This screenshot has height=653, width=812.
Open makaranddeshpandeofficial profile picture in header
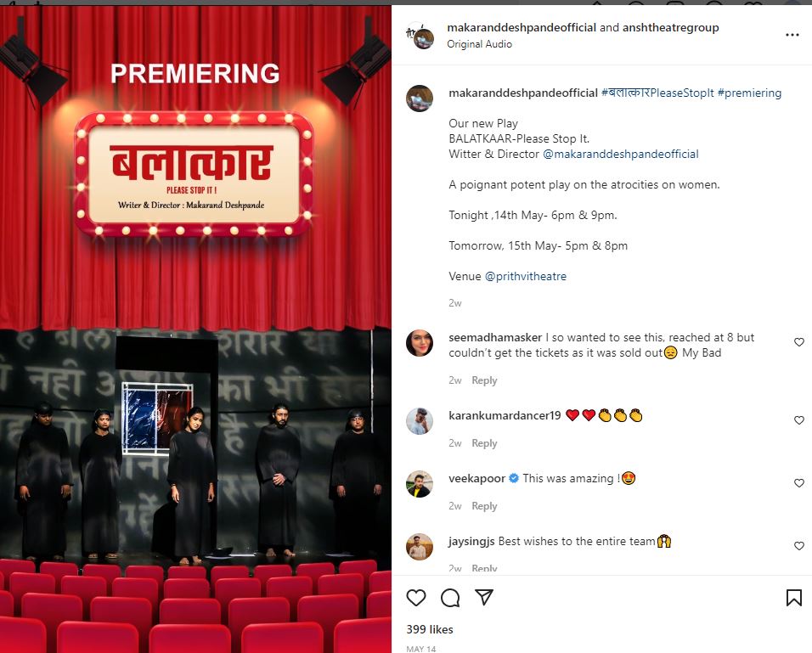tap(421, 36)
